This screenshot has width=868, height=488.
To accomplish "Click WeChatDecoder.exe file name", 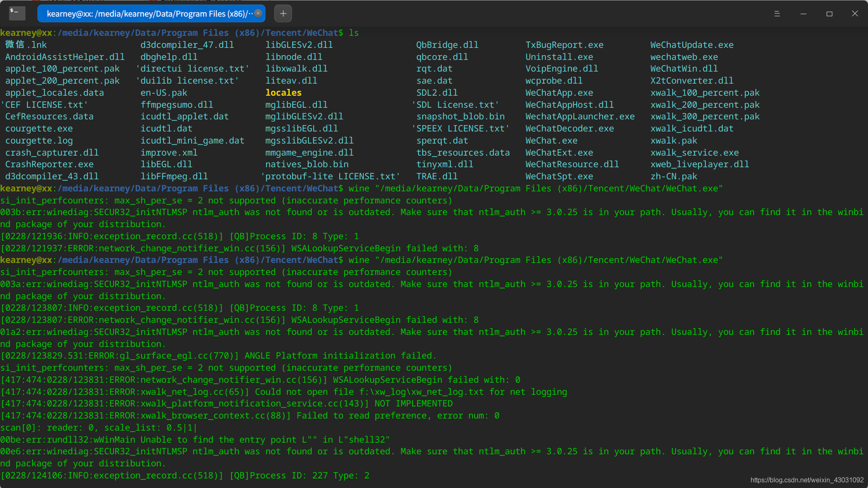I will pyautogui.click(x=570, y=129).
